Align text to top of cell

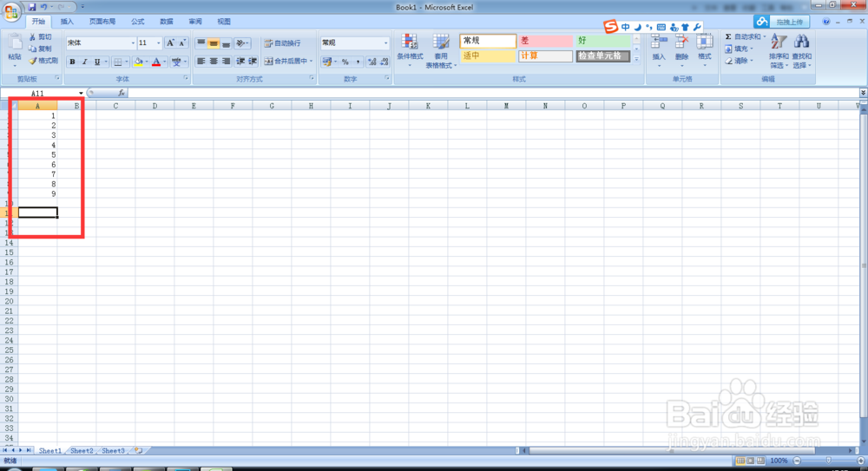tap(201, 43)
